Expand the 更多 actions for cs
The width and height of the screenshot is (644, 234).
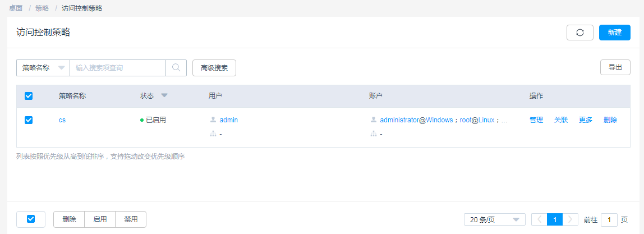point(586,120)
